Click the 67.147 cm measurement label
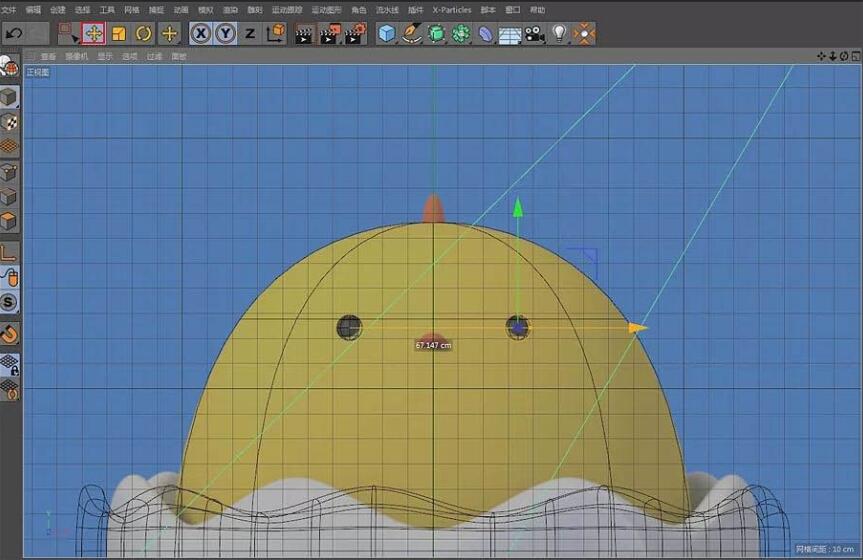Image resolution: width=863 pixels, height=560 pixels. pos(433,345)
